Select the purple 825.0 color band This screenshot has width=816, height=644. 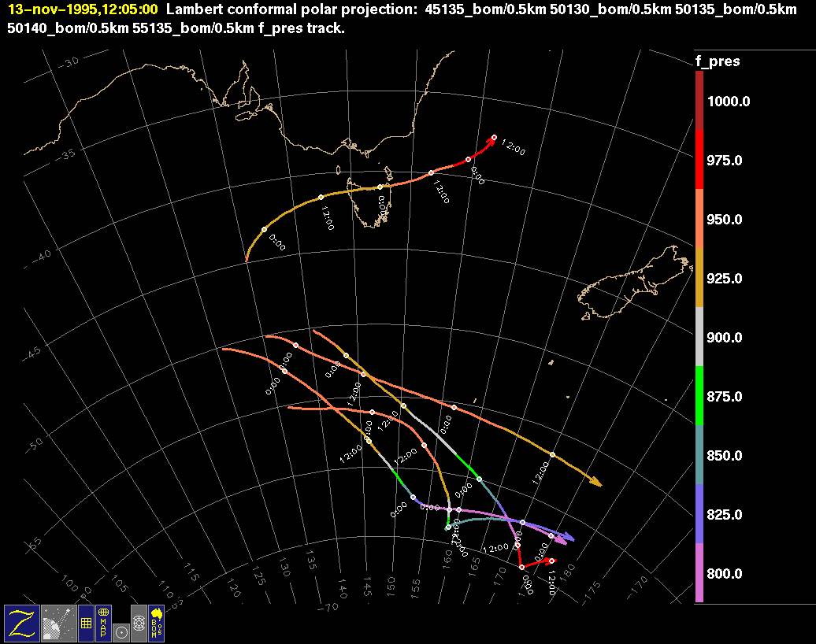699,513
